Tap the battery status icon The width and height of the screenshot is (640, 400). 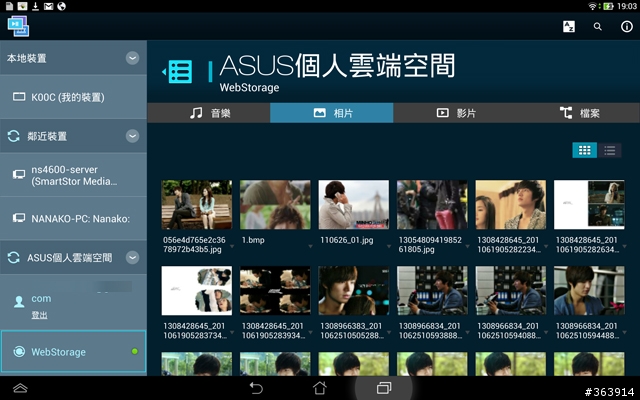click(x=608, y=6)
